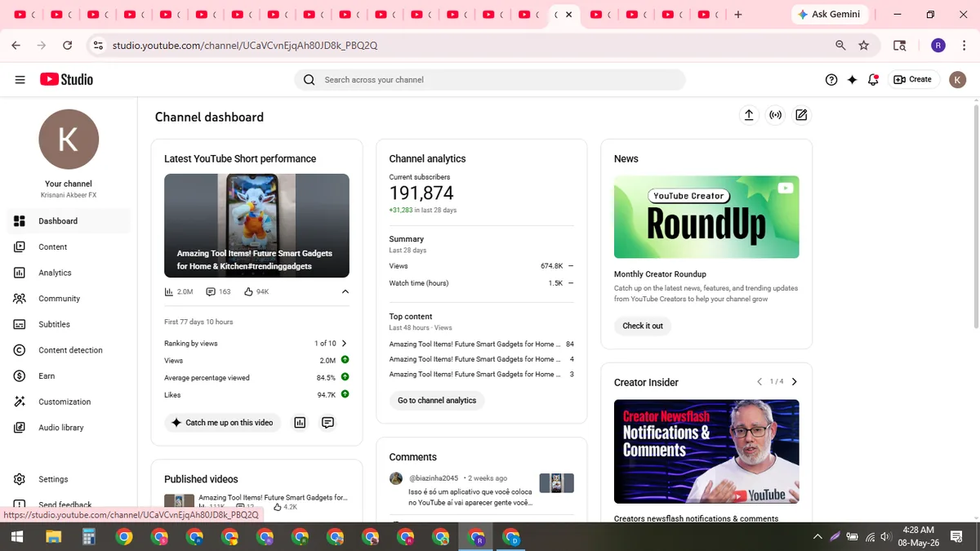Click the browser zoom magnifier icon
Screen dimensions: 980x551
pyautogui.click(x=840, y=46)
